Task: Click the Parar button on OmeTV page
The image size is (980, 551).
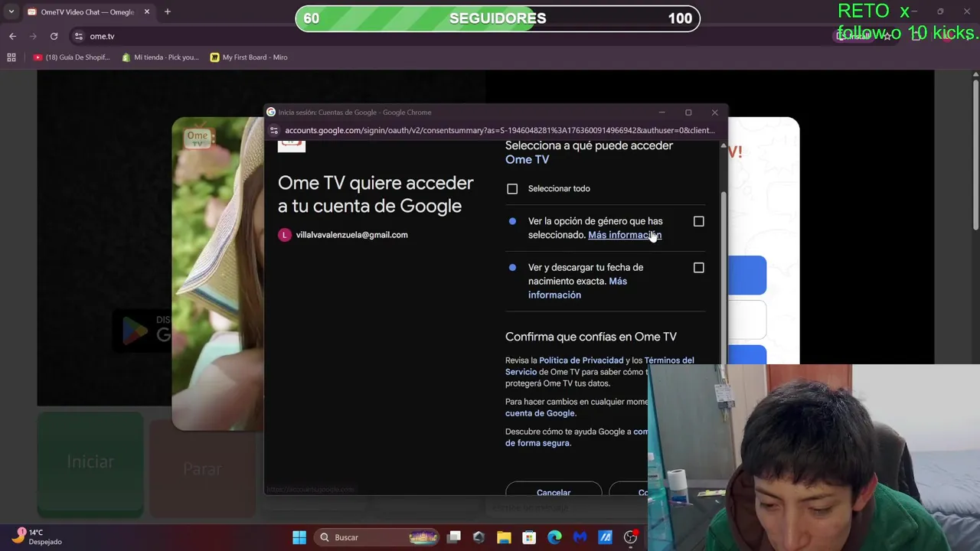Action: tap(202, 468)
